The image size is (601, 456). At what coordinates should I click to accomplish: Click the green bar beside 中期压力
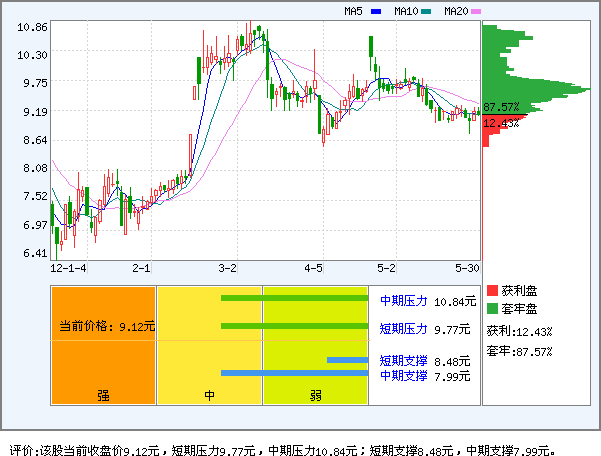point(294,298)
